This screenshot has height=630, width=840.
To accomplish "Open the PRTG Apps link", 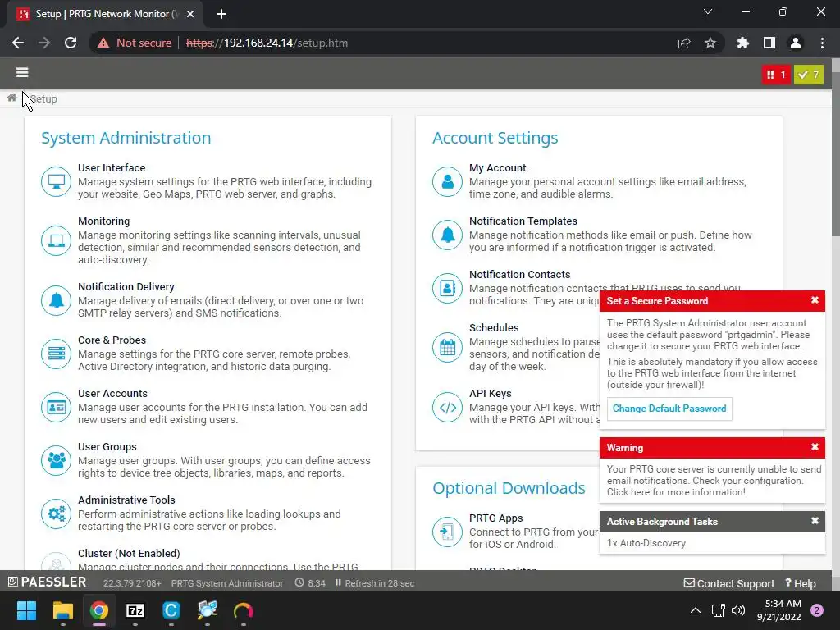I will [496, 518].
